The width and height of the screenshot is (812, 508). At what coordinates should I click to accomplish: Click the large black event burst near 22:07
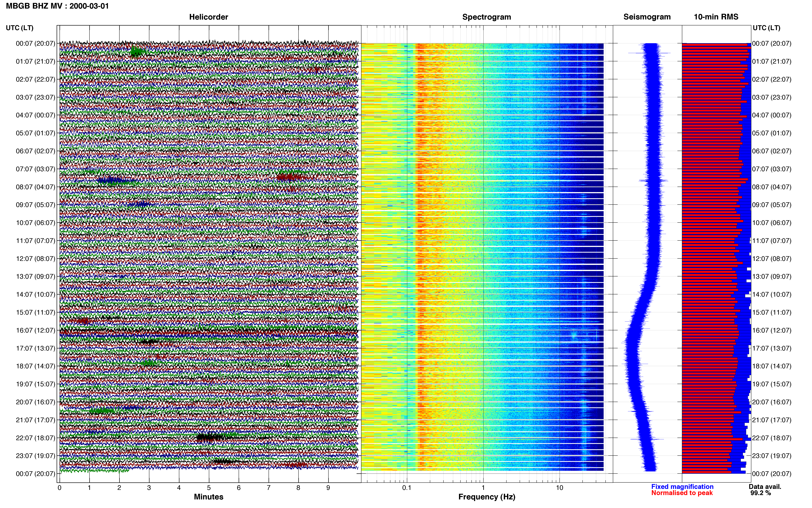point(210,437)
